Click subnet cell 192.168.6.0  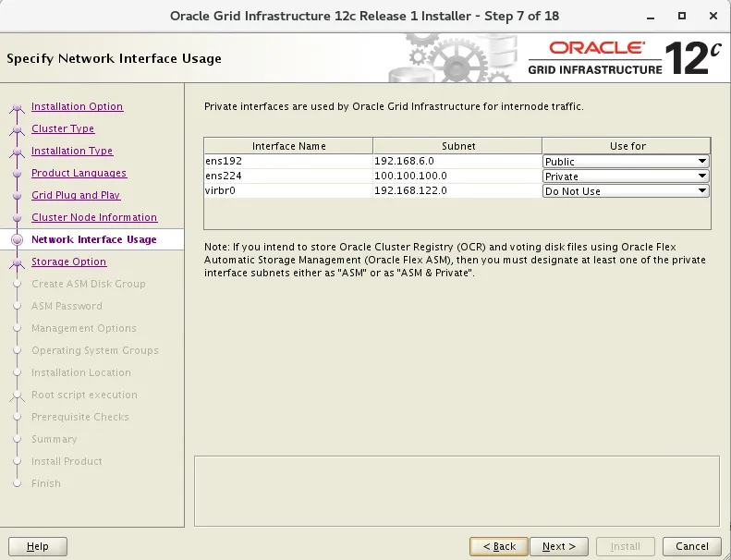click(457, 161)
